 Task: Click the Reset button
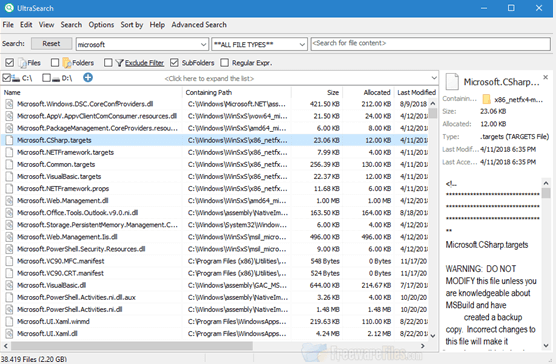tap(51, 44)
